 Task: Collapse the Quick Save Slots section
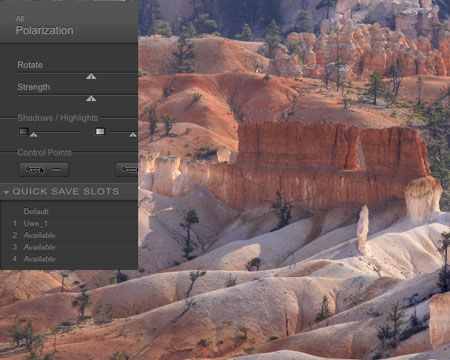pyautogui.click(x=6, y=192)
